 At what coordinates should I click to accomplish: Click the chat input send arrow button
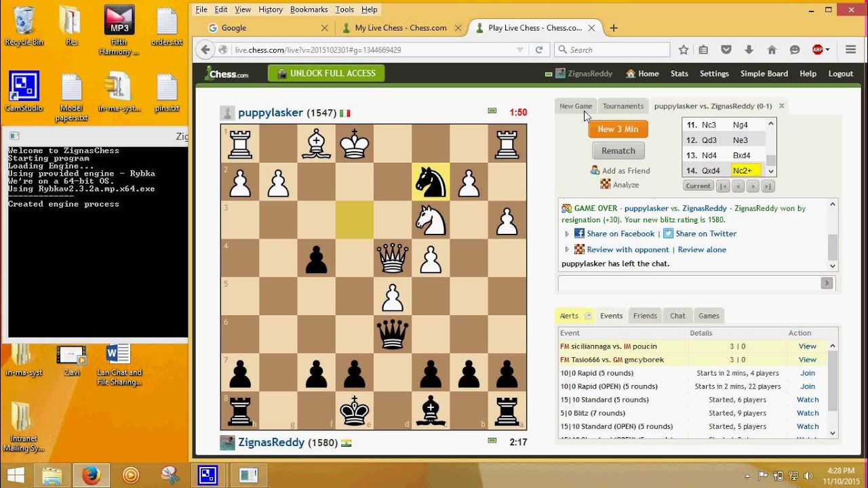pyautogui.click(x=827, y=283)
